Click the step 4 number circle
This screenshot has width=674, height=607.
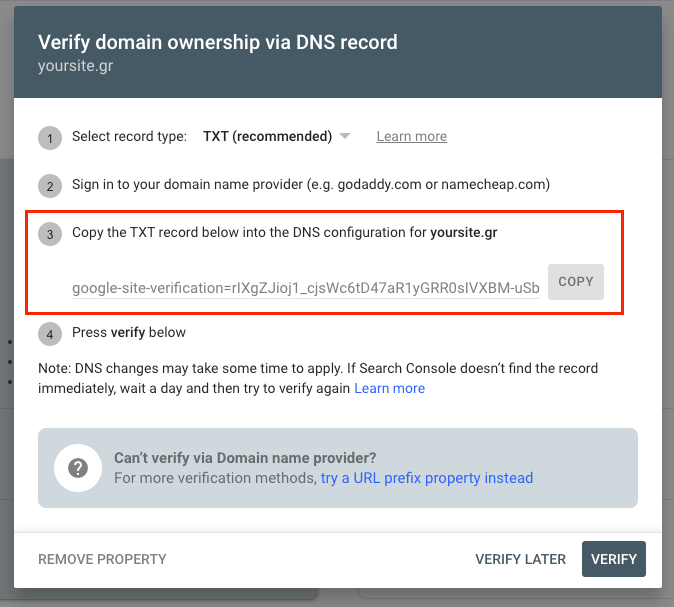tap(49, 334)
